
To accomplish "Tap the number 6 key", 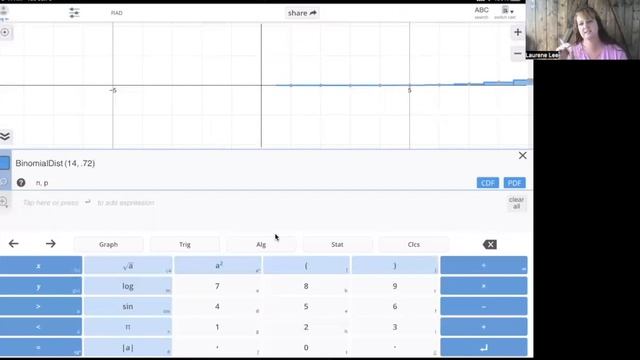I will click(x=395, y=307).
